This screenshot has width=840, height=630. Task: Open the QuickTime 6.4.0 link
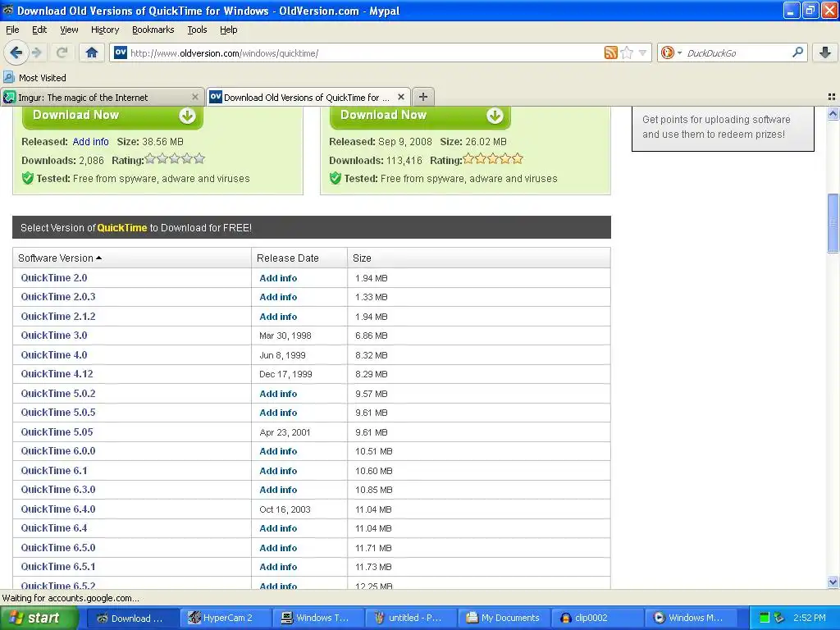coord(58,509)
